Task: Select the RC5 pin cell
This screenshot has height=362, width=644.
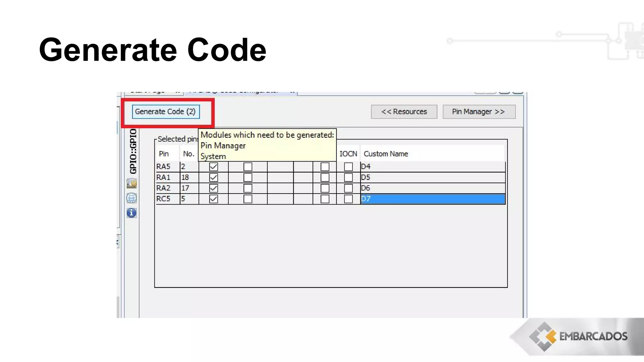Action: click(168, 199)
